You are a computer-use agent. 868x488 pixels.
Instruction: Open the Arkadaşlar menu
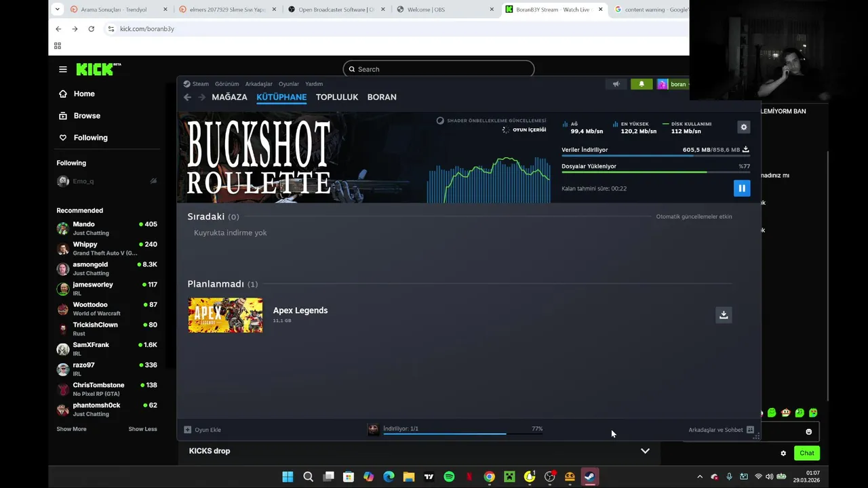(x=259, y=84)
